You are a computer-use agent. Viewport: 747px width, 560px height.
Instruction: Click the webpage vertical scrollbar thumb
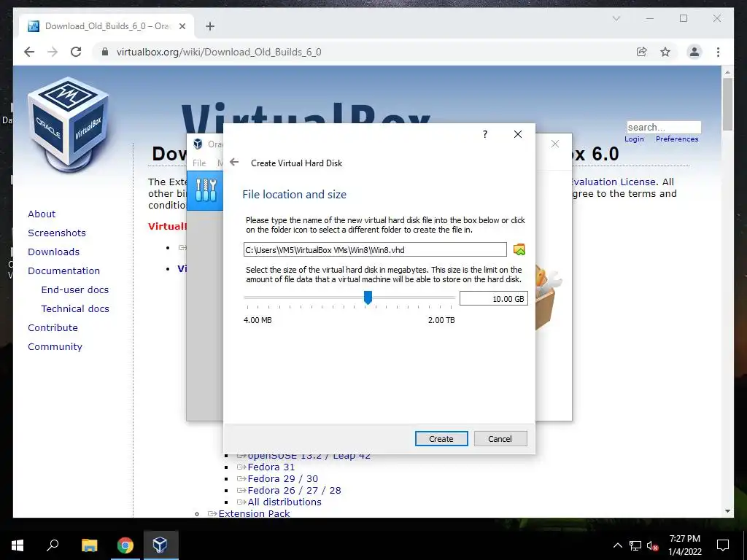click(x=727, y=104)
